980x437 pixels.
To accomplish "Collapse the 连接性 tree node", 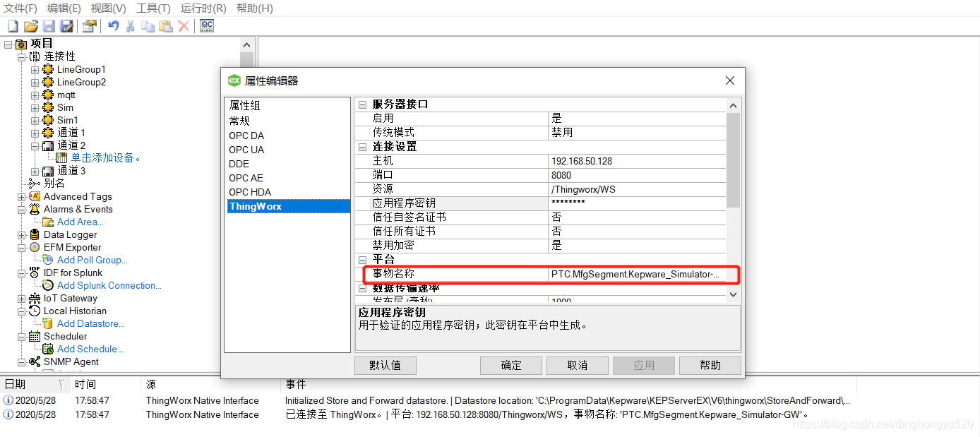I will [x=21, y=56].
